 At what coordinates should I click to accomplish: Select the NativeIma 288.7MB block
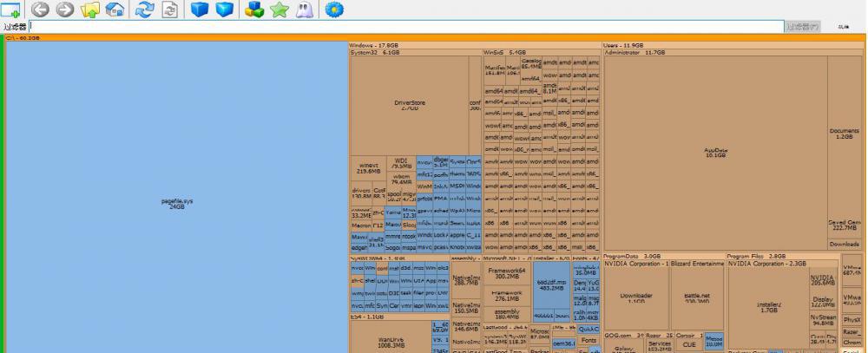[465, 279]
